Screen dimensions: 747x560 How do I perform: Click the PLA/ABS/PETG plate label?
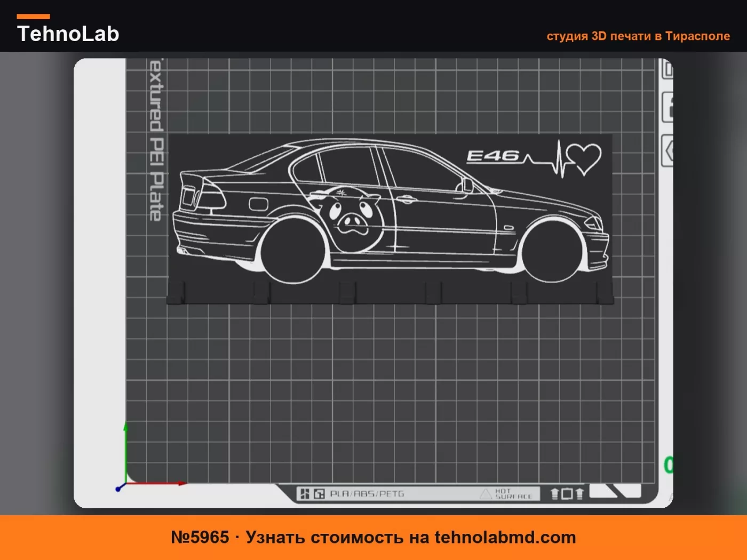pyautogui.click(x=367, y=494)
